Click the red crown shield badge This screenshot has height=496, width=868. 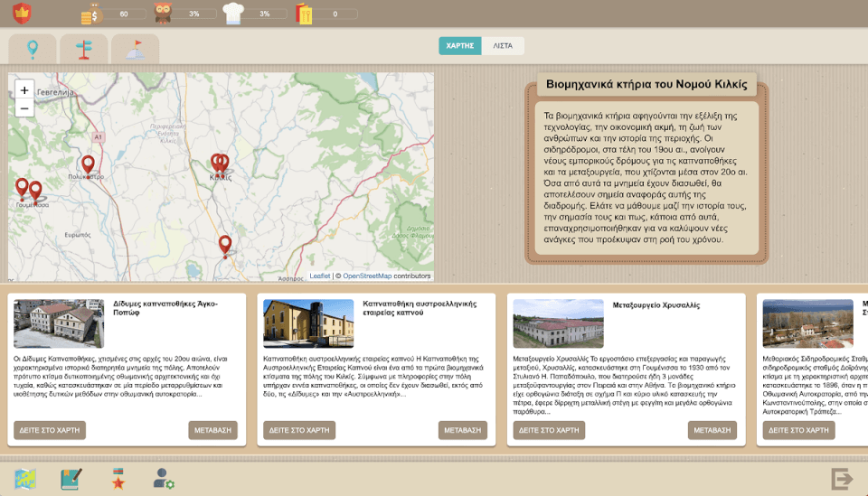click(22, 14)
